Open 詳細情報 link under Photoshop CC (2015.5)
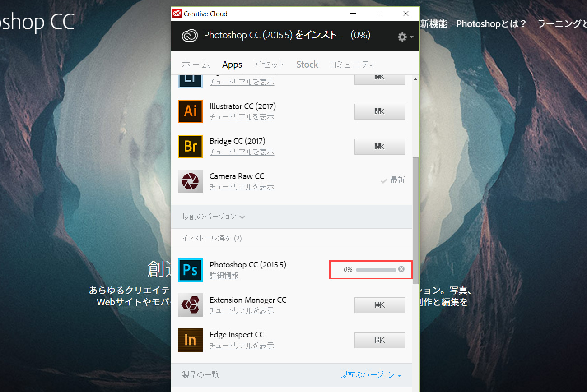 [224, 275]
